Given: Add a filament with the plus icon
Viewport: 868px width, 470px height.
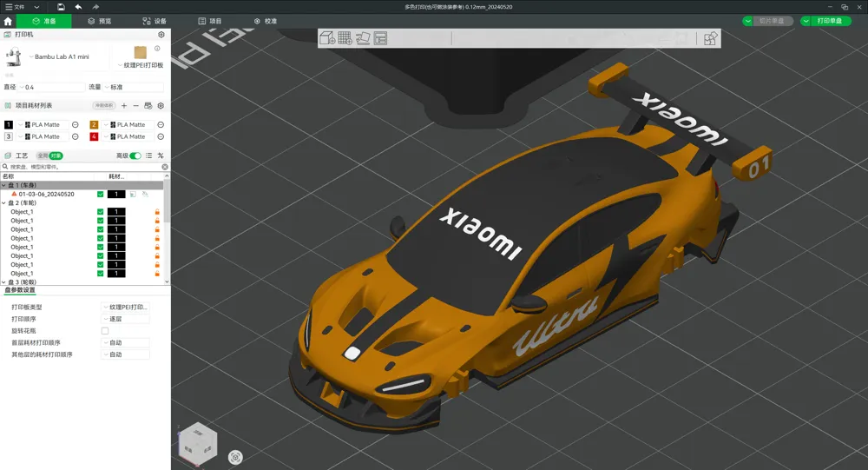Looking at the screenshot, I should (x=124, y=105).
